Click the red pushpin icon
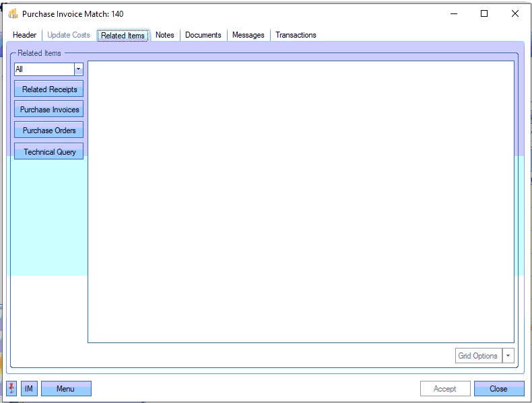The image size is (532, 403). (x=11, y=388)
